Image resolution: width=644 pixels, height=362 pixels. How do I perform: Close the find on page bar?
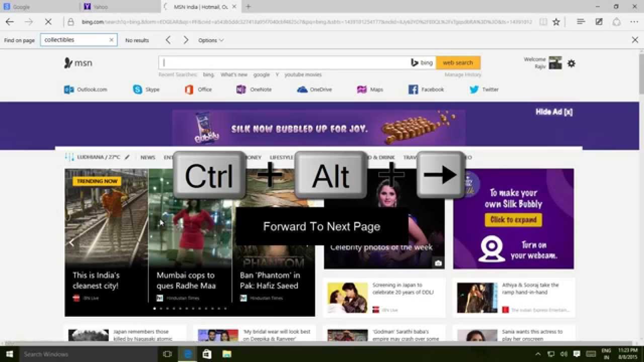tap(635, 40)
